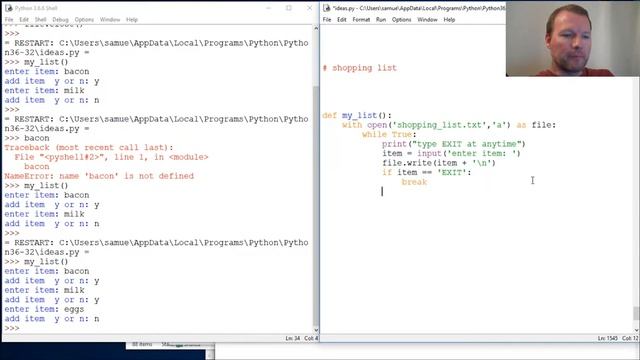Open Help menu in Python Shell window
Image resolution: width=640 pixels, height=360 pixels.
(132, 20)
